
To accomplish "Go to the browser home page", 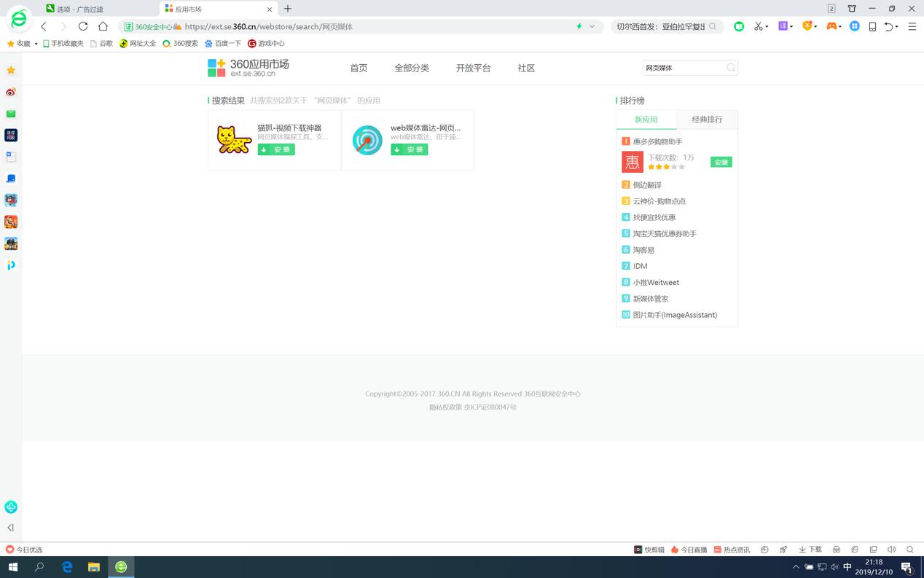I will 103,26.
